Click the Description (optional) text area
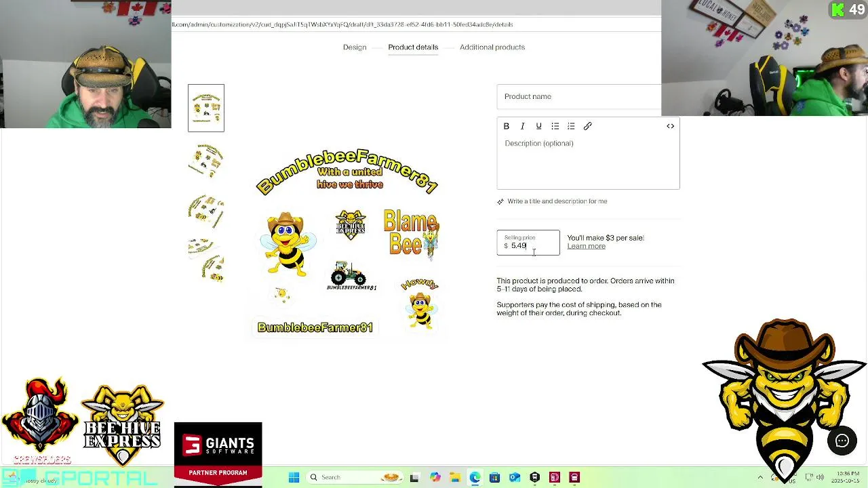 [x=588, y=163]
